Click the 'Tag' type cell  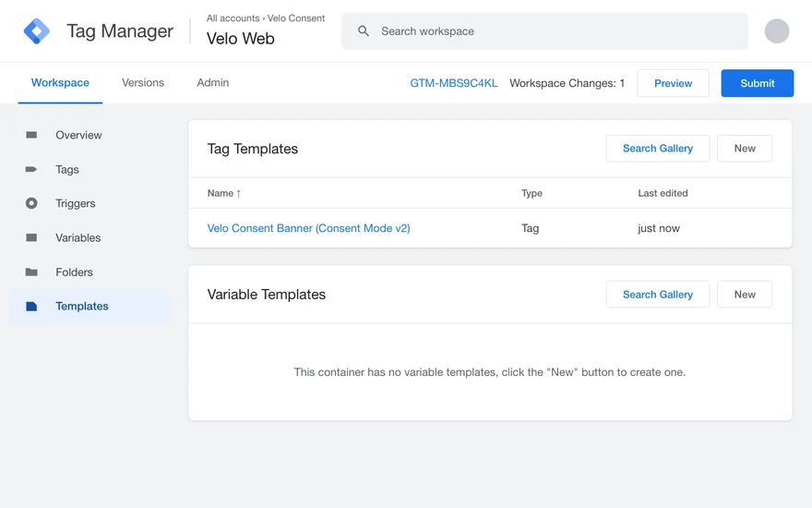(531, 228)
